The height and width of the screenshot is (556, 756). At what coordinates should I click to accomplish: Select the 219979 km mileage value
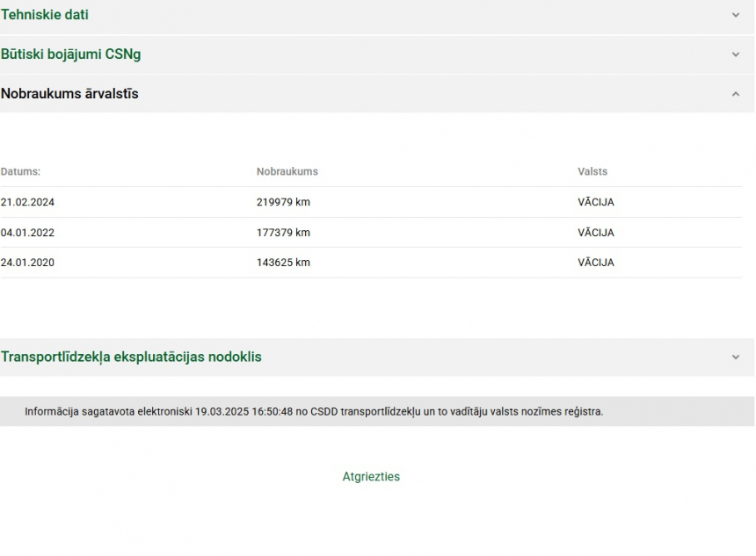pyautogui.click(x=283, y=203)
